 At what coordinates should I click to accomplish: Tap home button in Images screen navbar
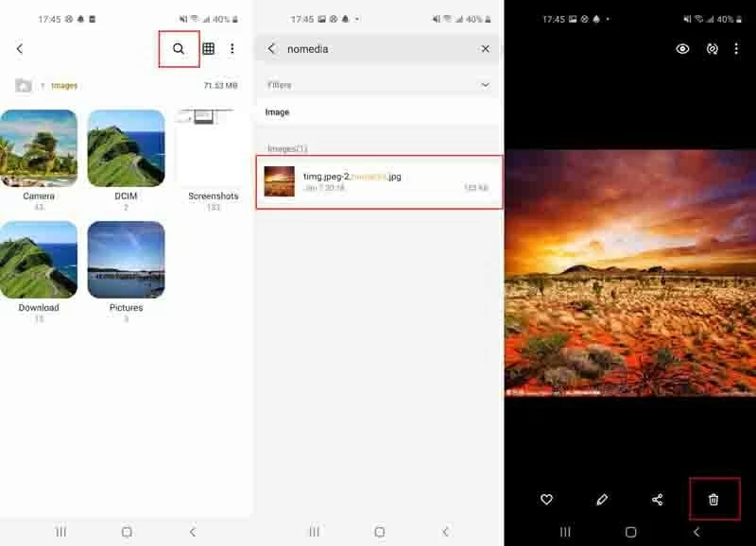[x=127, y=532]
